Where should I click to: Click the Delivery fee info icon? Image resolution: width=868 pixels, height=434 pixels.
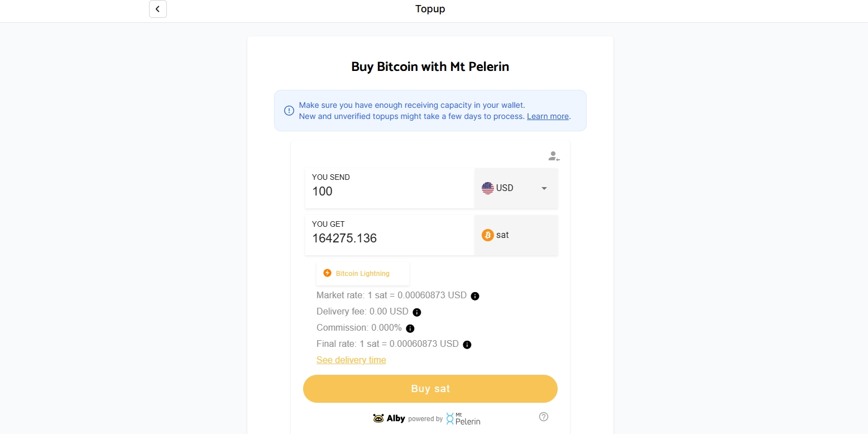[x=416, y=312]
